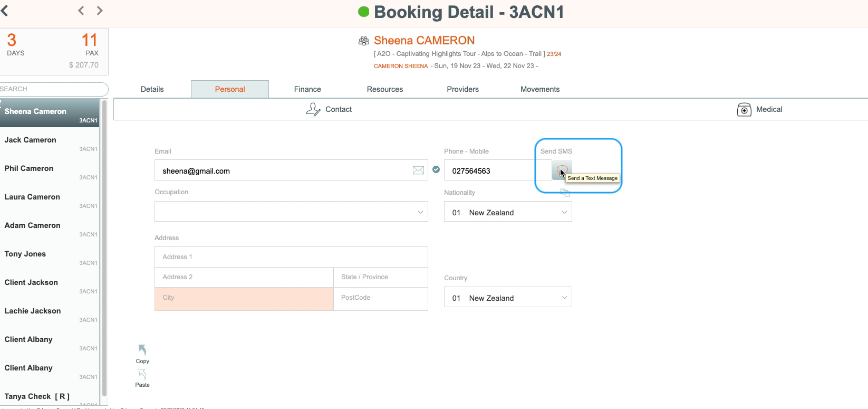Click the Email input with sheena@gmail.com
Image resolution: width=868 pixels, height=409 pixels.
(291, 170)
